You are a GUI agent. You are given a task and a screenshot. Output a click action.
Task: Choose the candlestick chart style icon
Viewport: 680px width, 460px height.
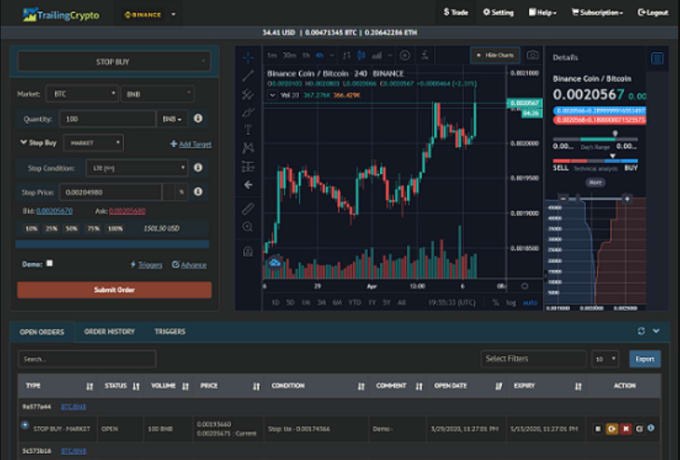[361, 55]
